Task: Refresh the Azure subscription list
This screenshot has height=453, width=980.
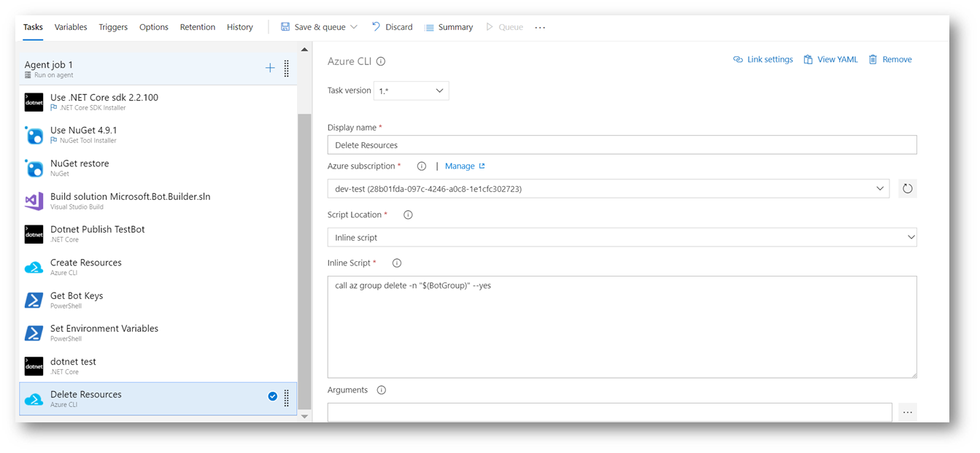Action: (908, 189)
